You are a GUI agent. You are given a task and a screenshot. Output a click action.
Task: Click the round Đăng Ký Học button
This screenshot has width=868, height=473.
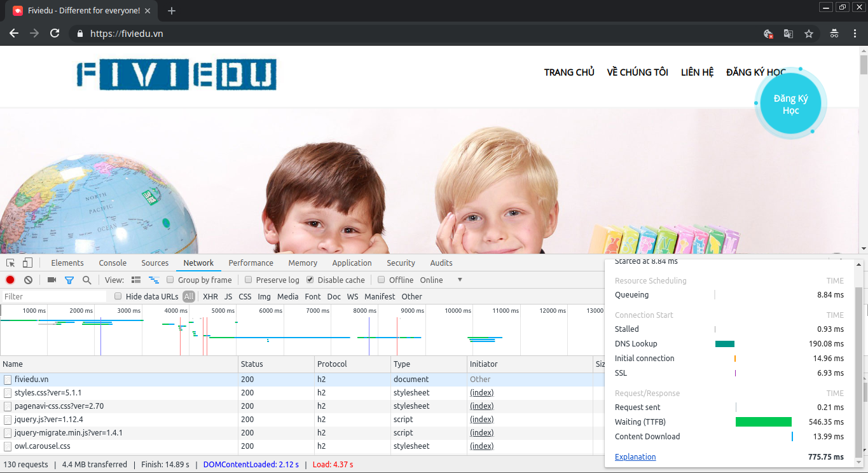pyautogui.click(x=790, y=104)
